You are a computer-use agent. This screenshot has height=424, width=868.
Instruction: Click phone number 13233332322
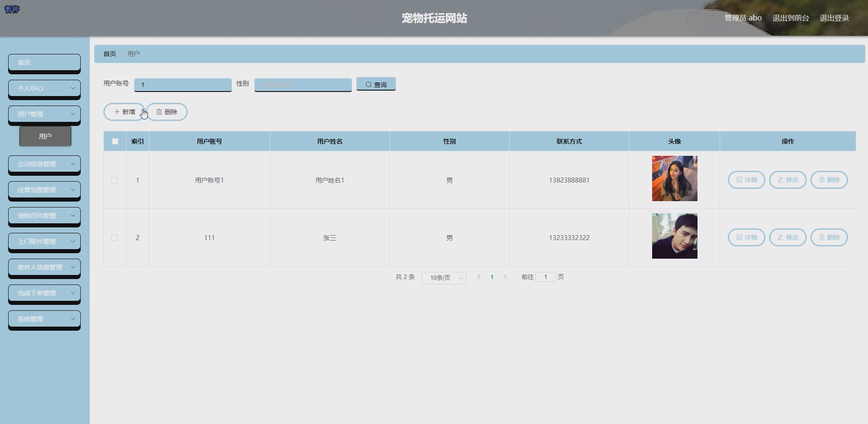click(569, 238)
